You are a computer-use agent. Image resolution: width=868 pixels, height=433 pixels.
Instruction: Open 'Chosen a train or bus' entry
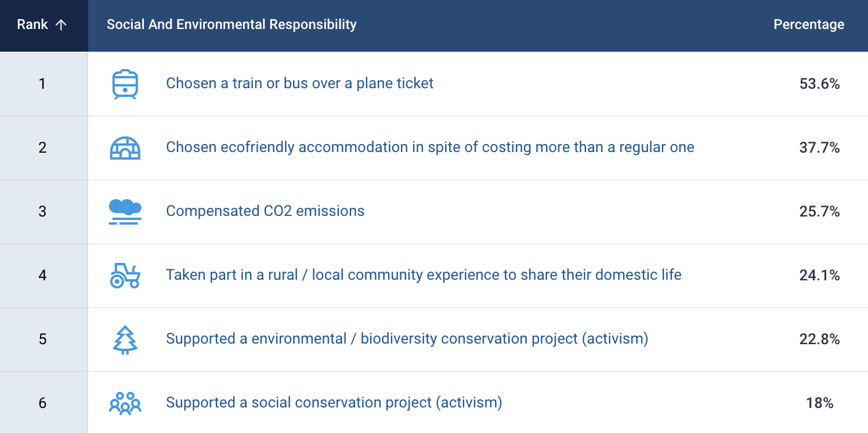tap(300, 84)
